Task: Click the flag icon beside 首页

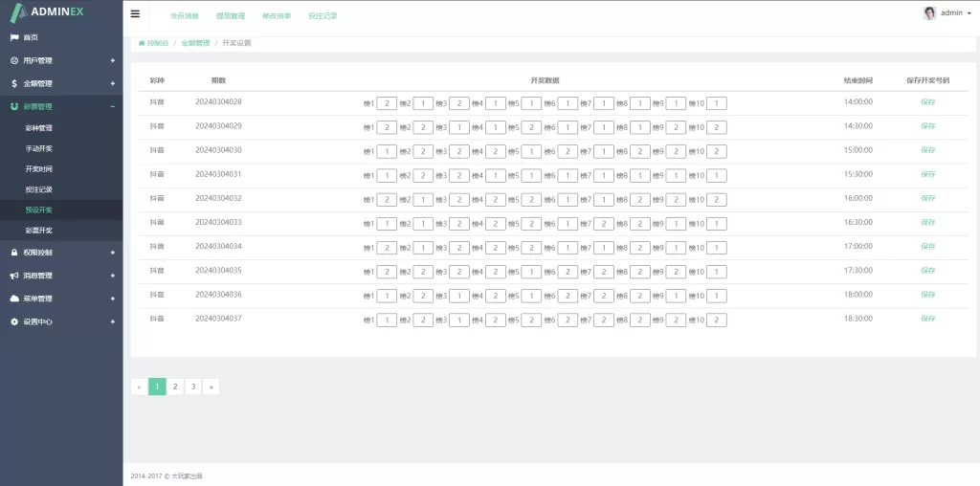Action: [14, 37]
